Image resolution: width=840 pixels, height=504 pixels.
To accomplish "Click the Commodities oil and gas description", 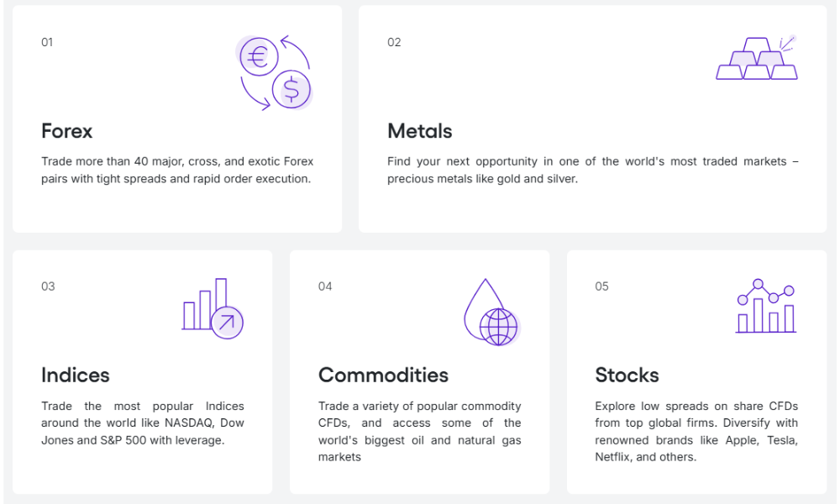I will [x=419, y=432].
